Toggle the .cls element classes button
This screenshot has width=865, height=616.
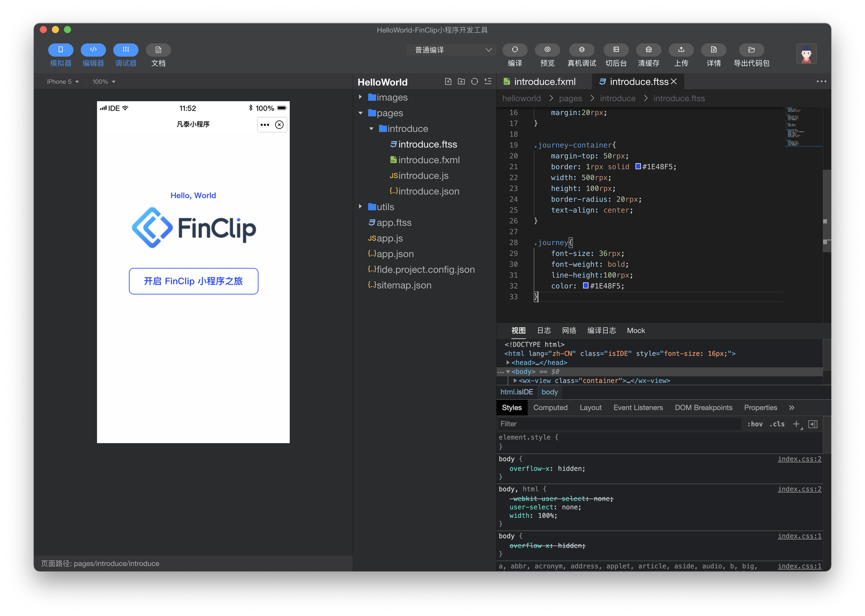coord(777,424)
